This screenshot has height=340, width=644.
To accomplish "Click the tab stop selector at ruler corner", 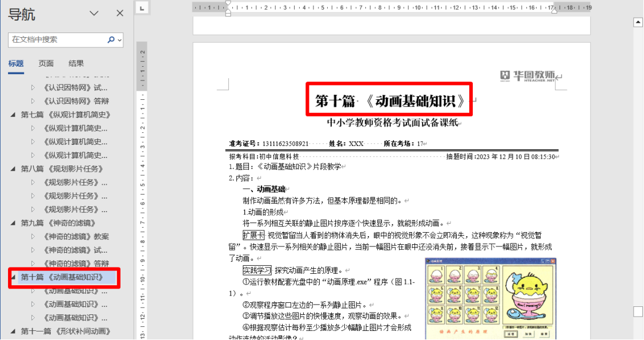I will point(142,7).
